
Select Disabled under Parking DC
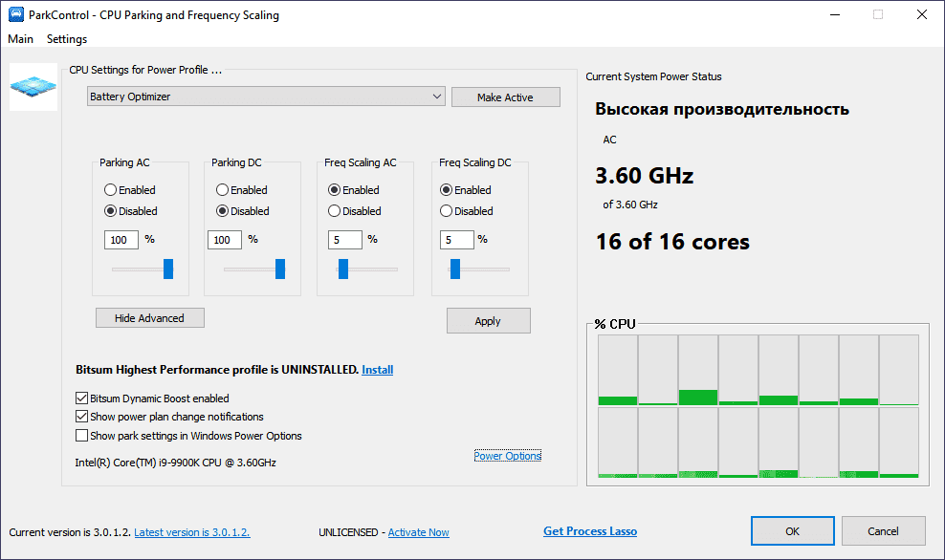pos(243,211)
